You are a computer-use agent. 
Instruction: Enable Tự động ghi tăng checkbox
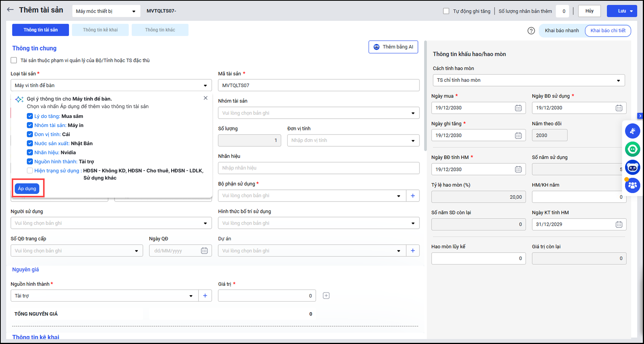pyautogui.click(x=446, y=11)
